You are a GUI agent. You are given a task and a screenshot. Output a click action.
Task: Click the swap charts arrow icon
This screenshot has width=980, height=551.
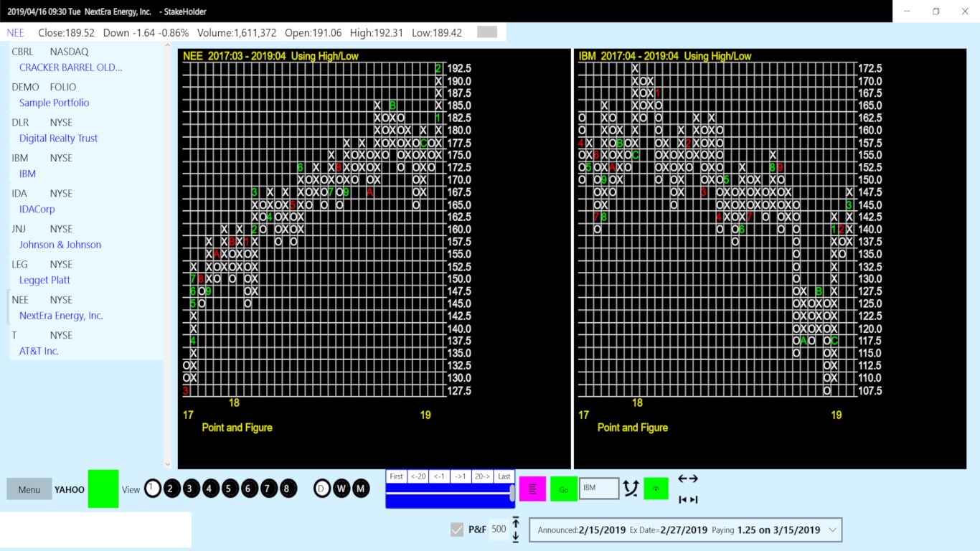[631, 489]
